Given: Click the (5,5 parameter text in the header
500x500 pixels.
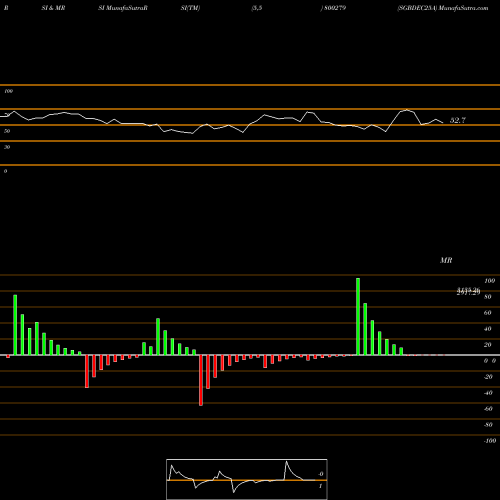Looking at the screenshot, I should [x=257, y=8].
